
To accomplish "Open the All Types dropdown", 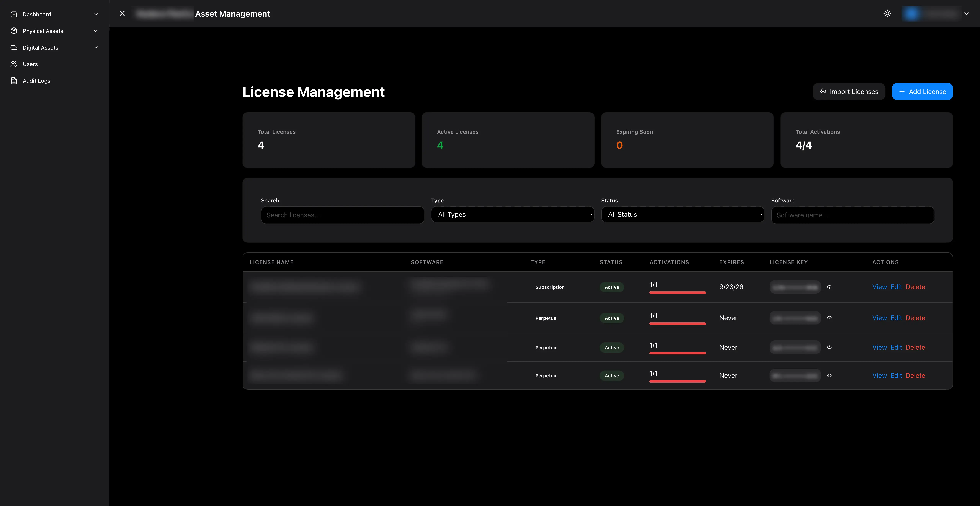I will point(512,215).
